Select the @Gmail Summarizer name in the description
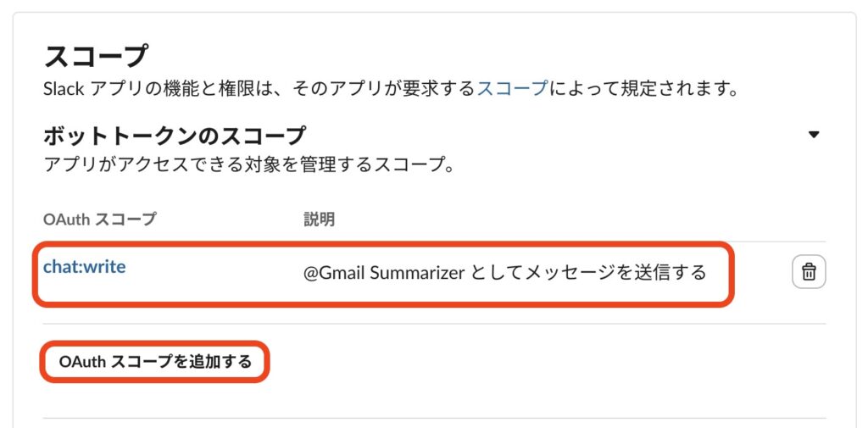This screenshot has width=868, height=428. [380, 273]
